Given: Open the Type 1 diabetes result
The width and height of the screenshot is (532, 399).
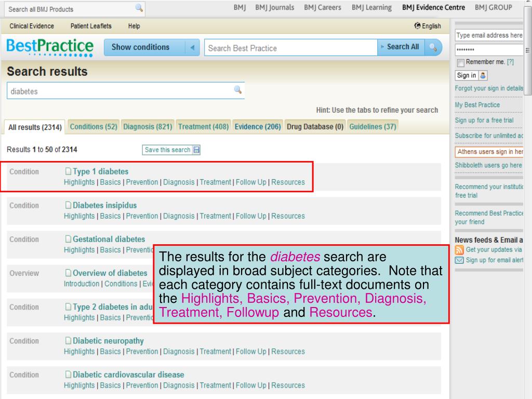Looking at the screenshot, I should tap(100, 171).
